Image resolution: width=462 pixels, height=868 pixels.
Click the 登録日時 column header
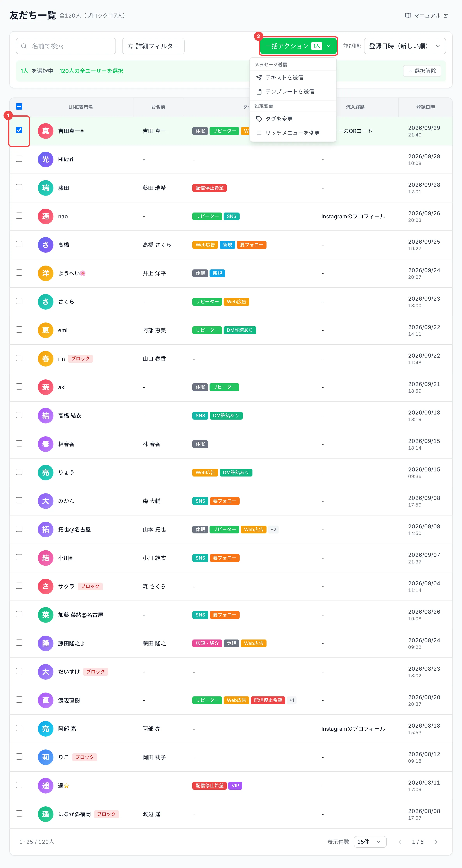[425, 107]
